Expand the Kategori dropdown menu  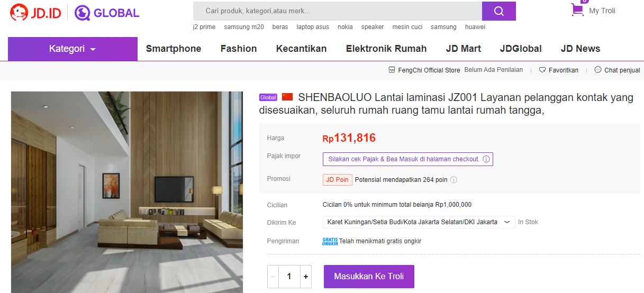[x=72, y=49]
